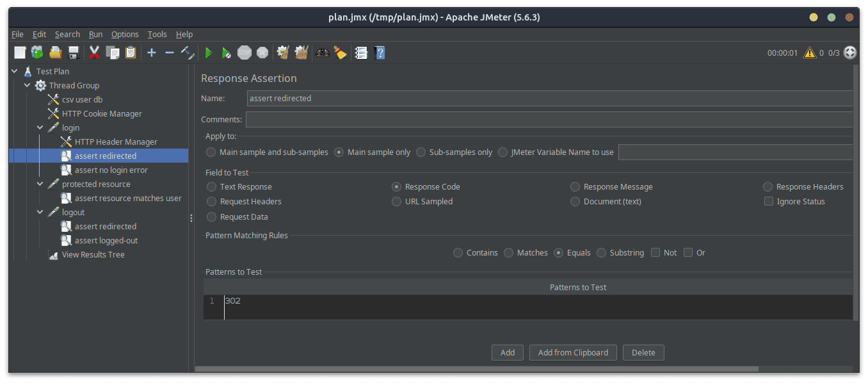Screen dimensions: 868x383
Task: Click the Save test plan floppy icon
Action: (x=74, y=53)
